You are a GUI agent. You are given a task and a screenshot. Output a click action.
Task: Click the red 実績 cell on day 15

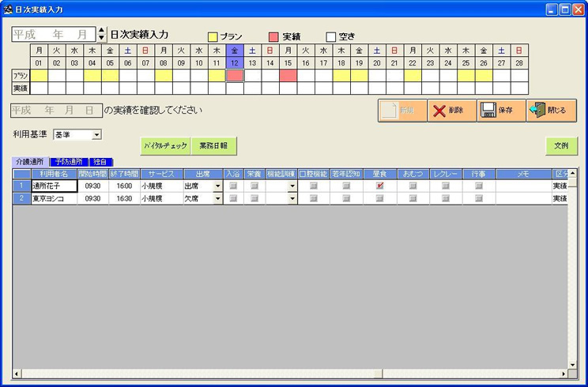coord(288,75)
